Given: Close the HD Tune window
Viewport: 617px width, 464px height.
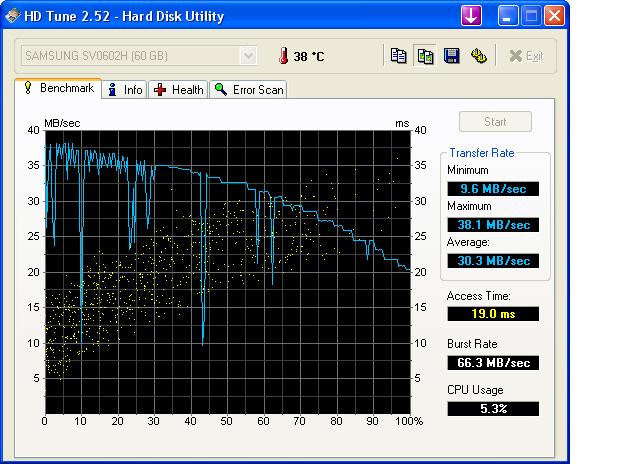Looking at the screenshot, I should point(554,16).
